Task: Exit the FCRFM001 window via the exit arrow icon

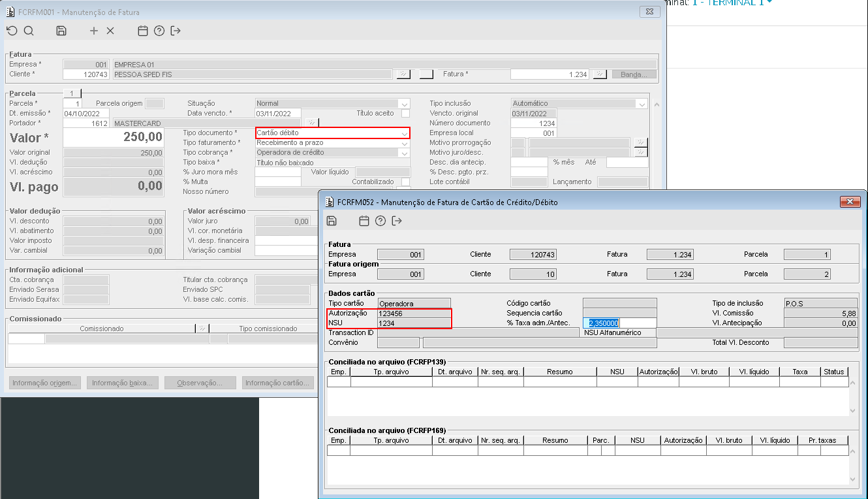Action: click(176, 31)
